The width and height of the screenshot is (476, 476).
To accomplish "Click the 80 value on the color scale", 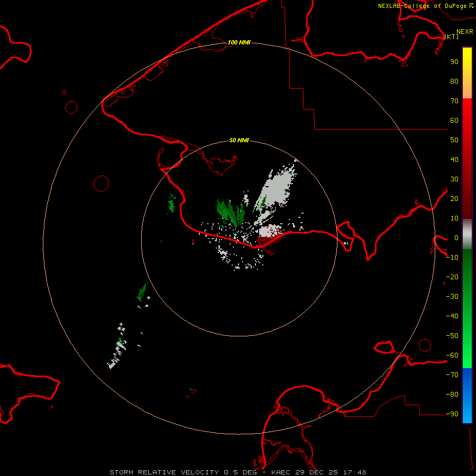I will click(454, 81).
